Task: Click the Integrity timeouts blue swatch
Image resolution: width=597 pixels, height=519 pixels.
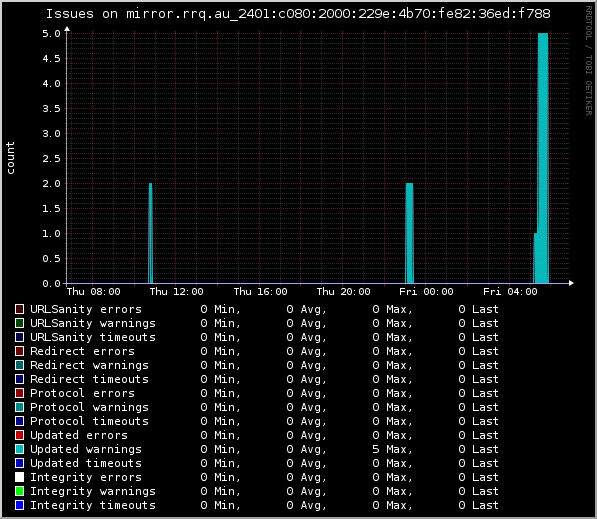Action: tap(19, 505)
